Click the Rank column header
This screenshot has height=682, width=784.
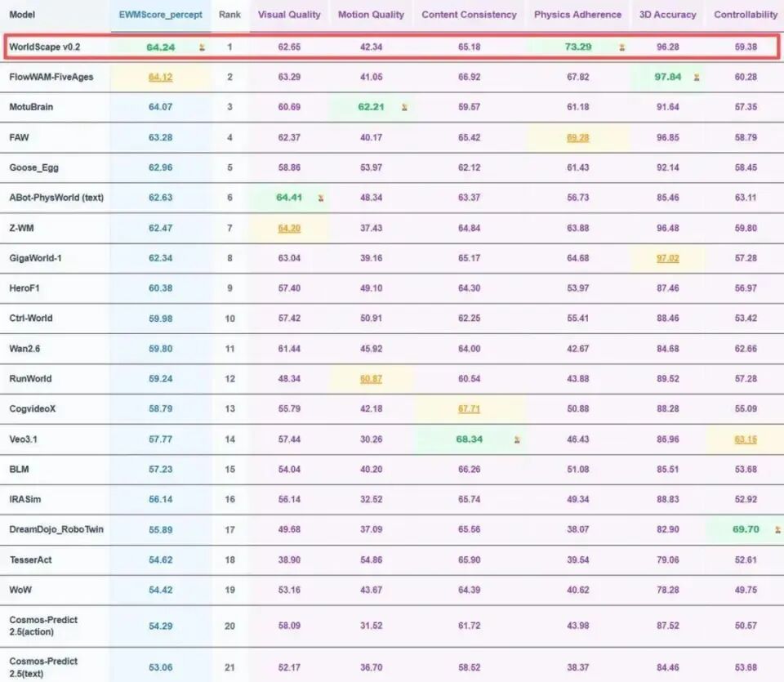[x=229, y=15]
